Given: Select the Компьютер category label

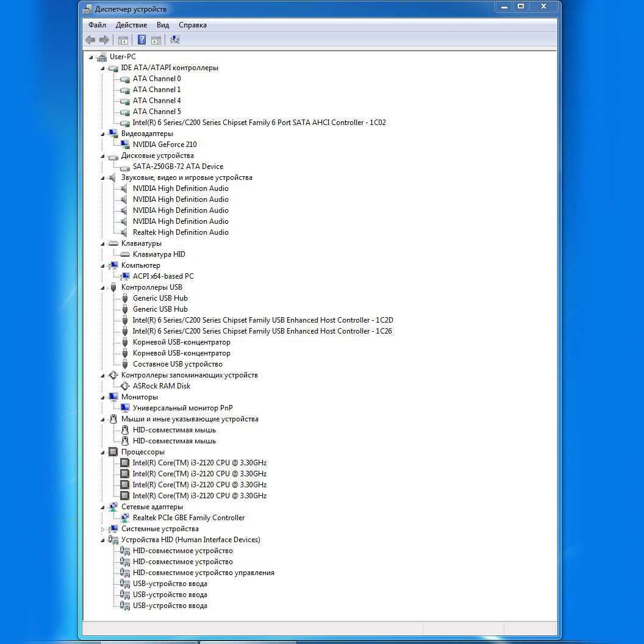Looking at the screenshot, I should coord(141,265).
